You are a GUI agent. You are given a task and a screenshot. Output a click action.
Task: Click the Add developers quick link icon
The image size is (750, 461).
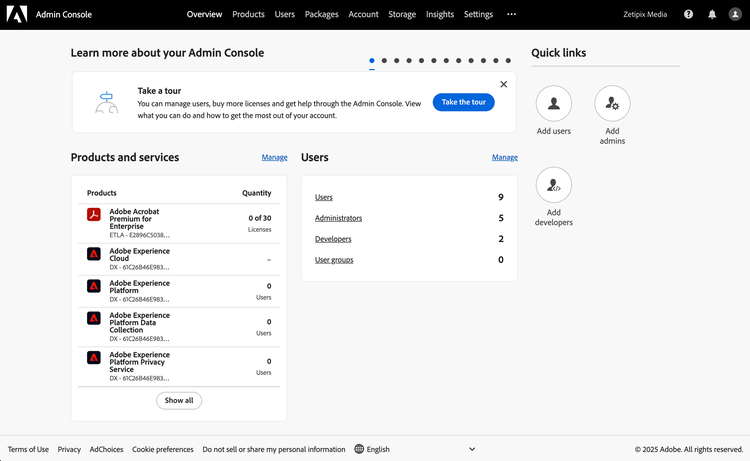pos(554,185)
